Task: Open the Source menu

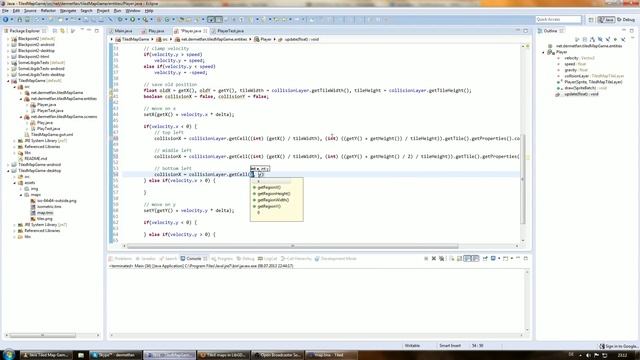Action: click(x=30, y=11)
